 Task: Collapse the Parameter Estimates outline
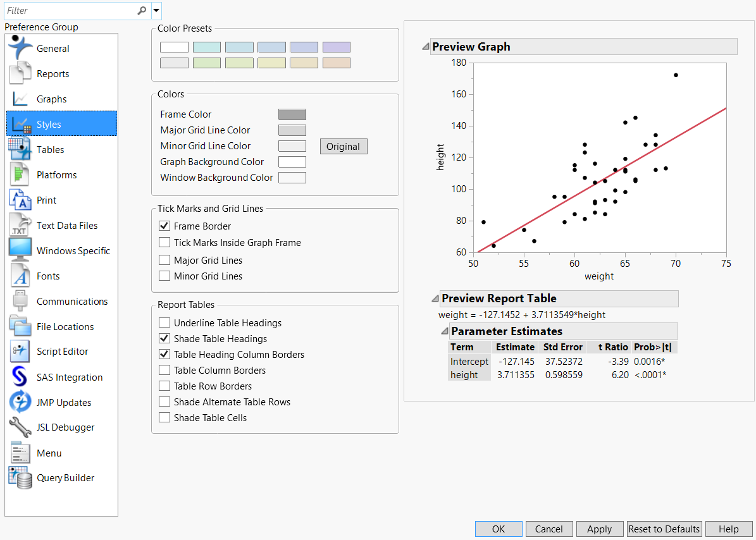(445, 331)
